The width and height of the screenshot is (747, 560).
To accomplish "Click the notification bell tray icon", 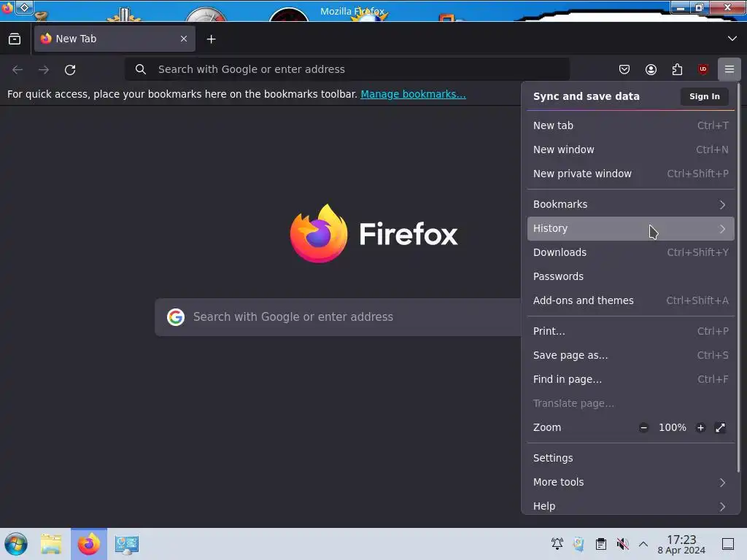I will pyautogui.click(x=557, y=544).
